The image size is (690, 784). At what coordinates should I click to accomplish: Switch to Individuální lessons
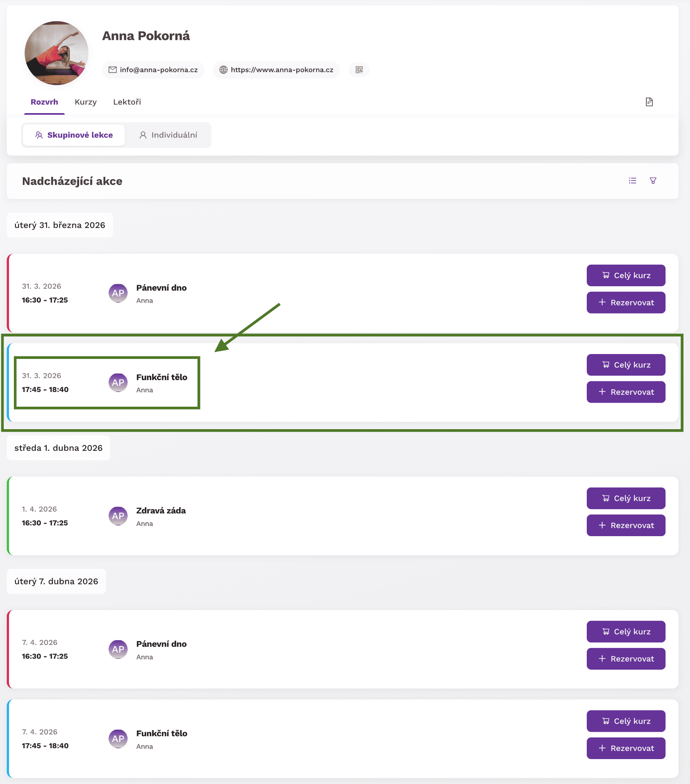(168, 135)
